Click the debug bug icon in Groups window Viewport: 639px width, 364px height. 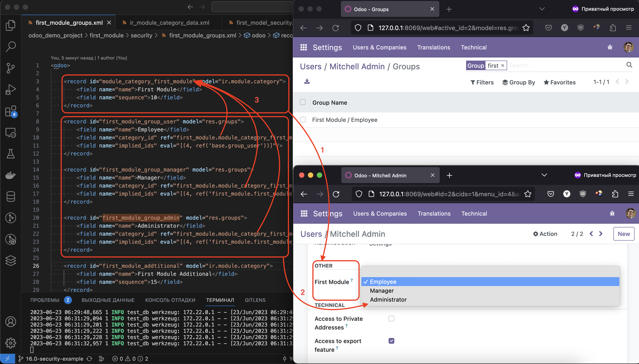(x=610, y=47)
